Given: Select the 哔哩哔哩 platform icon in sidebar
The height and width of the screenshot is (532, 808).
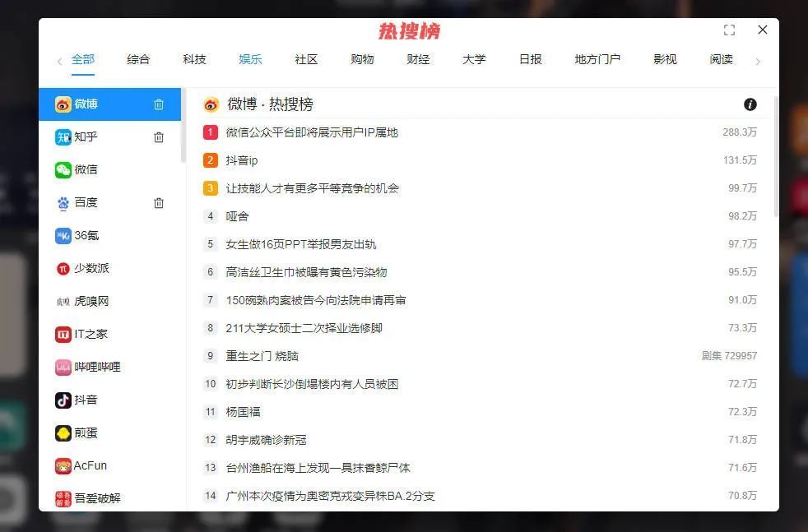Looking at the screenshot, I should (x=63, y=367).
